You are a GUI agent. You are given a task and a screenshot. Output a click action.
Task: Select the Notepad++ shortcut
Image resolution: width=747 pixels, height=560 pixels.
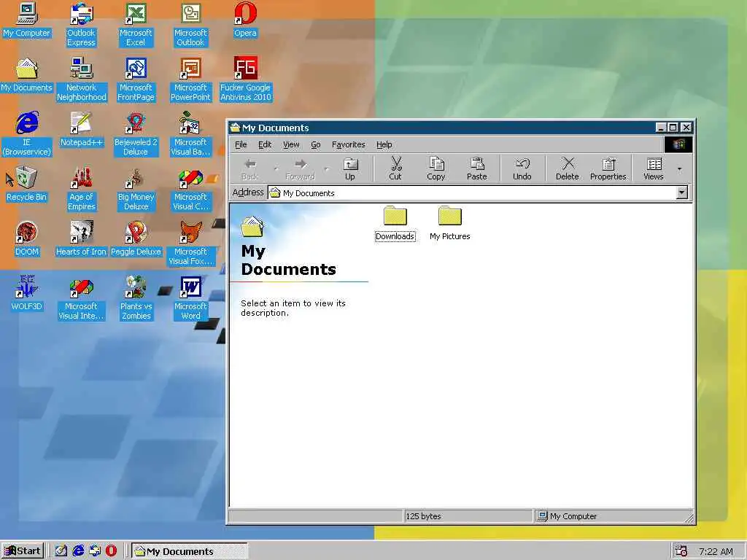(81, 130)
